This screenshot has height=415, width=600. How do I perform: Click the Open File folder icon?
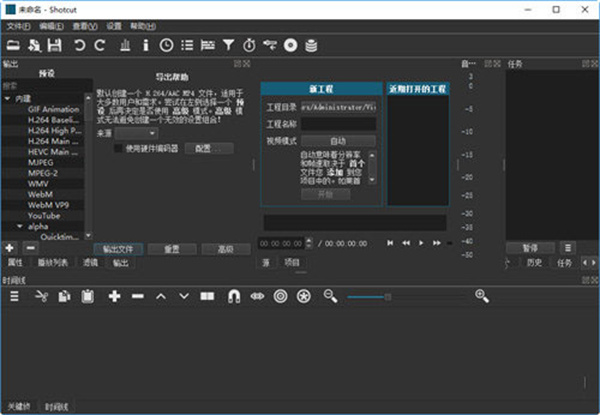(13, 45)
